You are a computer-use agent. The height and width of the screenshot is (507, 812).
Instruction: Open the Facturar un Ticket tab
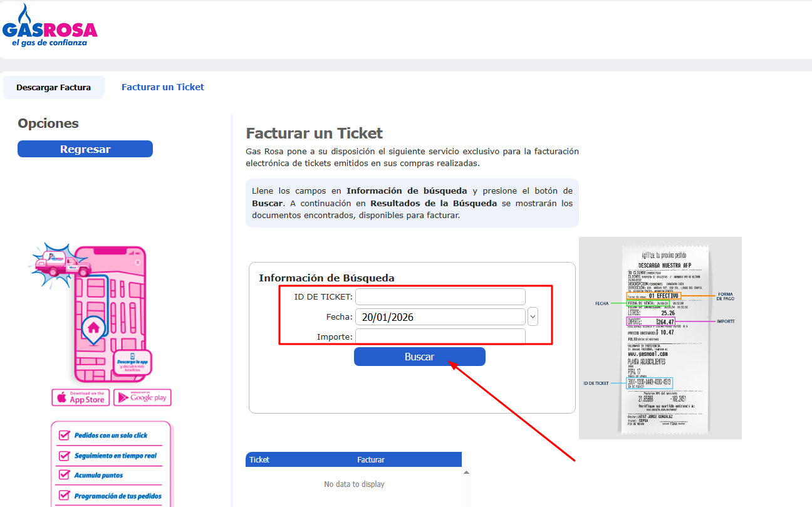(x=163, y=87)
